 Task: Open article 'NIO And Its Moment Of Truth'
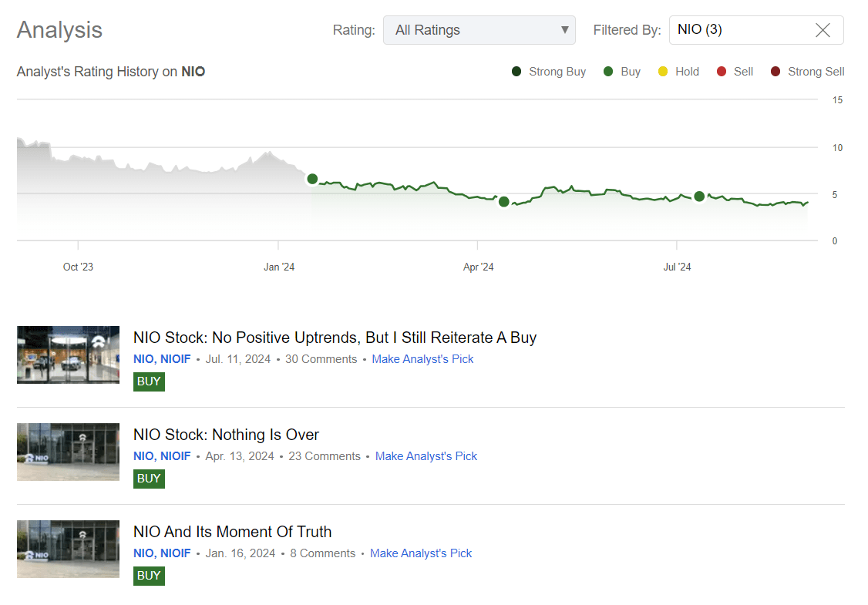click(232, 532)
